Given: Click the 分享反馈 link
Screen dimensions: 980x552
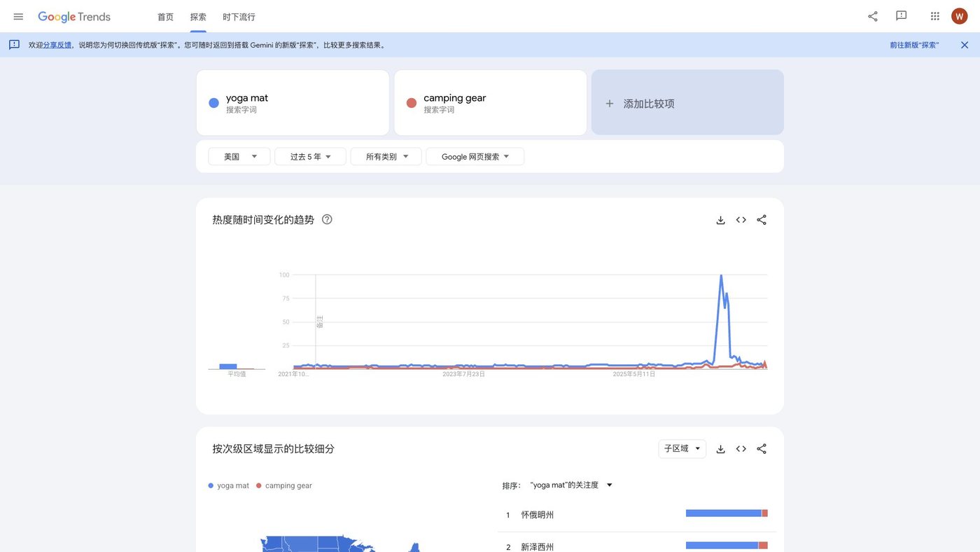Looking at the screenshot, I should pos(57,45).
